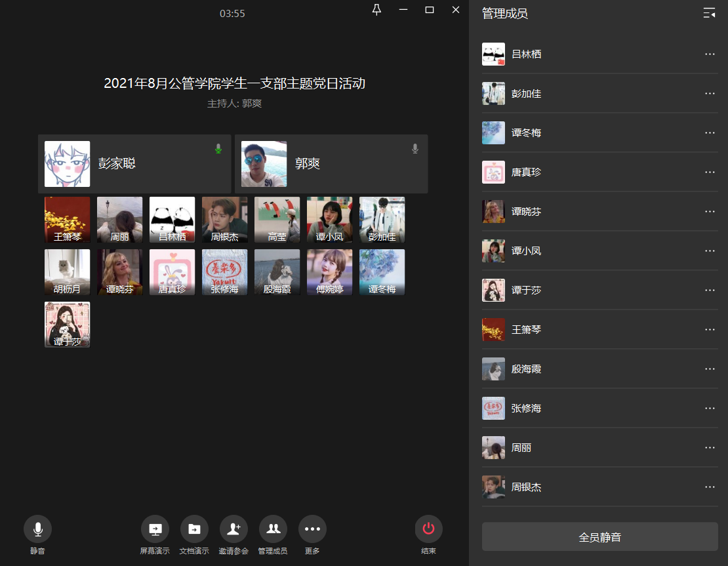Open the More (更多) options icon
The height and width of the screenshot is (566, 728).
tap(312, 529)
